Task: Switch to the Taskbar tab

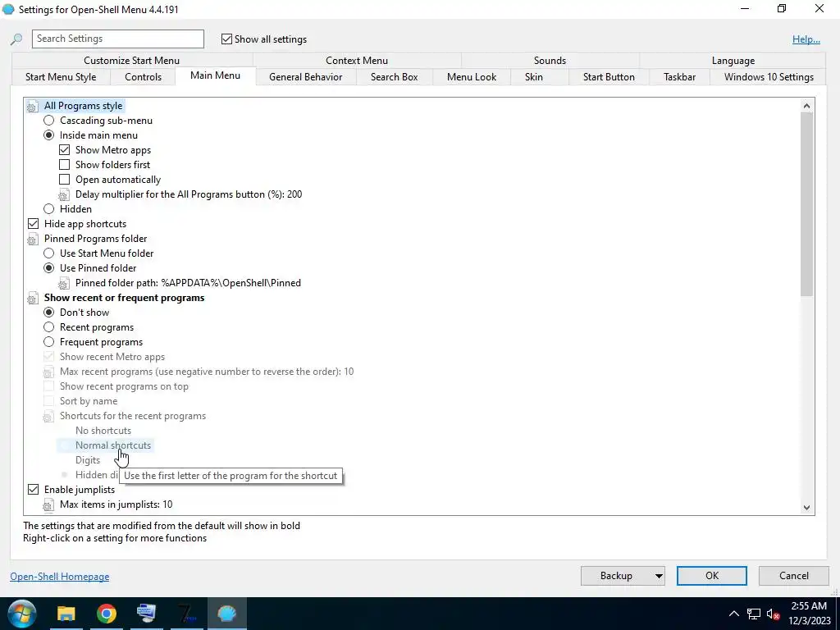Action: [x=679, y=77]
